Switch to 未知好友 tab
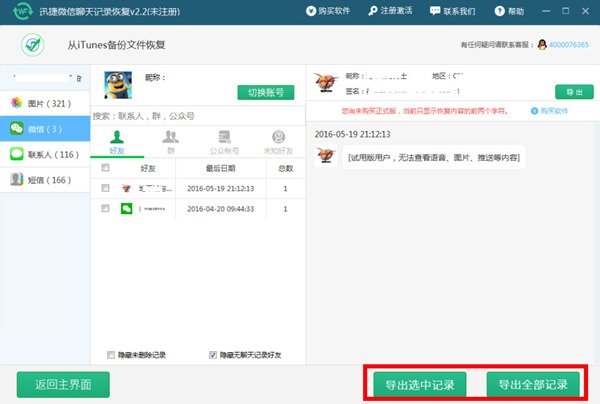600x404 pixels. (278, 143)
